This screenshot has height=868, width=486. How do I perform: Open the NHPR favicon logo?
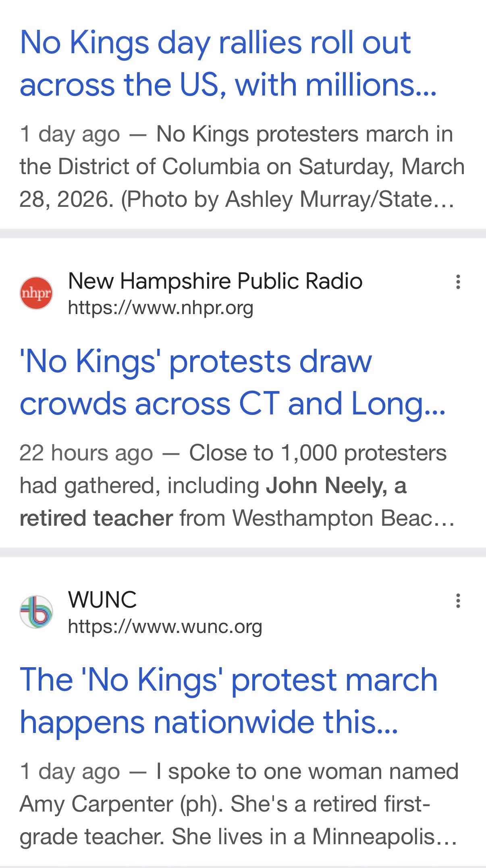[x=36, y=293]
